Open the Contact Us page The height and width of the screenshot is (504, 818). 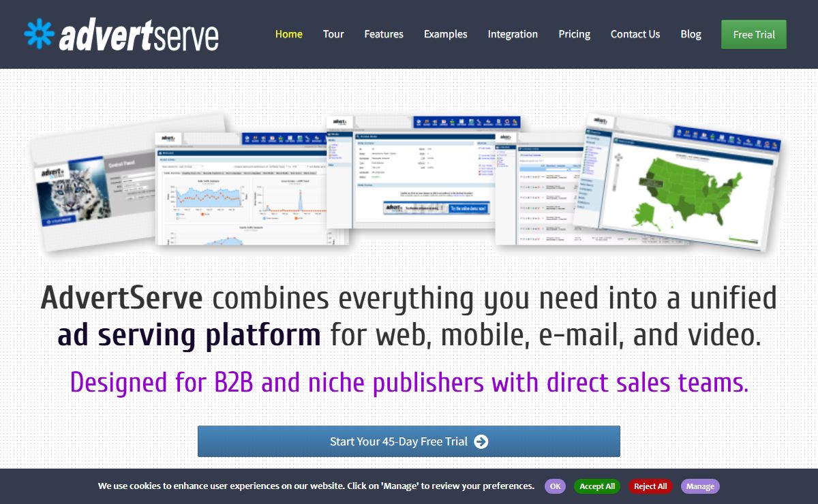635,34
